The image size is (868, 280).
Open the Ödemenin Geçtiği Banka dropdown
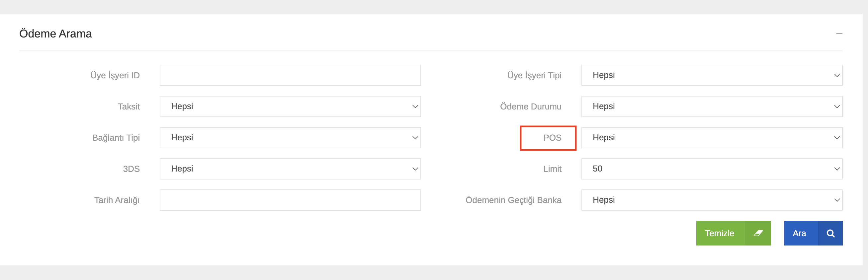[x=711, y=200]
